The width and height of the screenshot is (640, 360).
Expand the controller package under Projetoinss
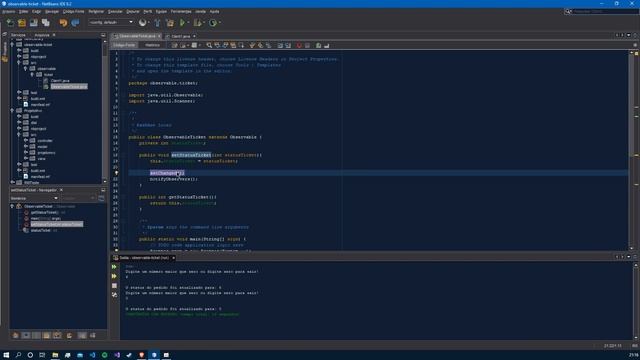[25, 140]
